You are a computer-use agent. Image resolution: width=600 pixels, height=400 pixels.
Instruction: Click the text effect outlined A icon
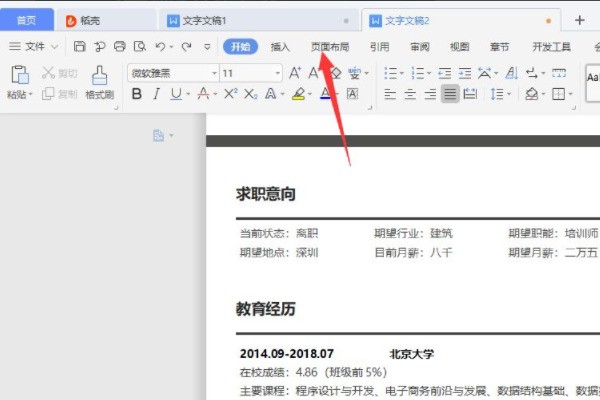(271, 94)
